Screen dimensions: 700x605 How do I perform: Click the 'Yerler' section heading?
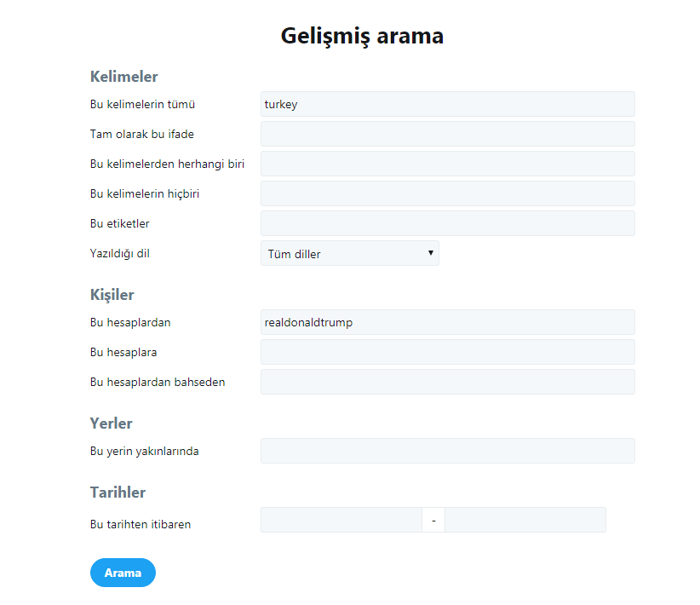(112, 423)
